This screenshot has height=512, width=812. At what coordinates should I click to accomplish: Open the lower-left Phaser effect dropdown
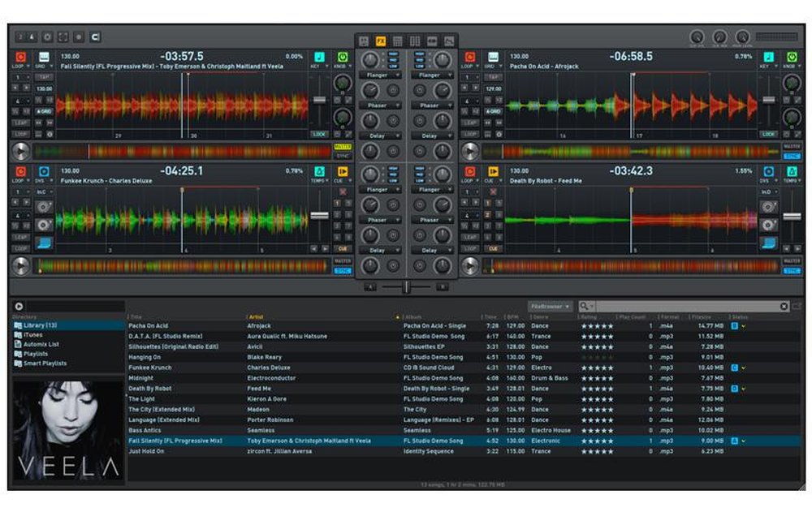tap(380, 220)
